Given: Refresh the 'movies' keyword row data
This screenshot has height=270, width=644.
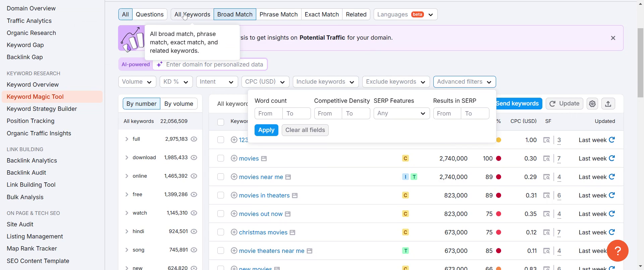Looking at the screenshot, I should pyautogui.click(x=612, y=158).
